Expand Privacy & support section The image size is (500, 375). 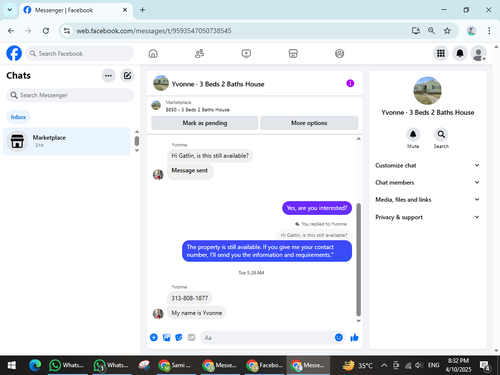coord(427,217)
